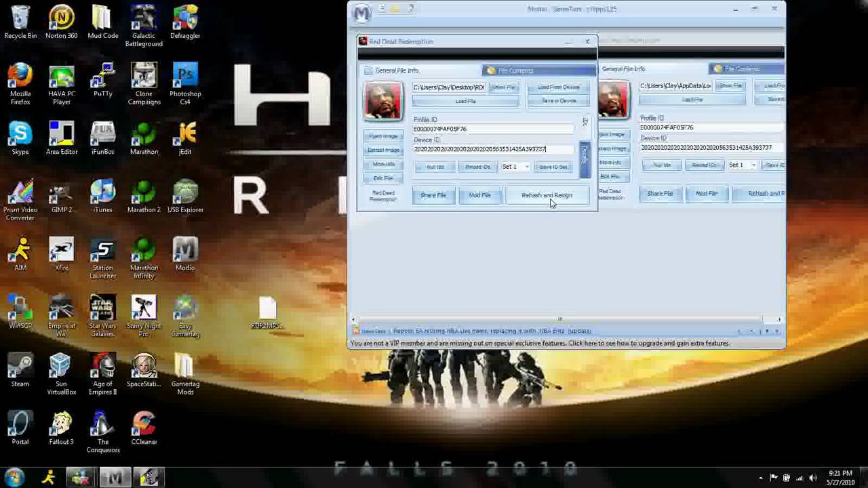Viewport: 868px width, 488px height.
Task: Click Load File button in background window
Action: tap(692, 100)
